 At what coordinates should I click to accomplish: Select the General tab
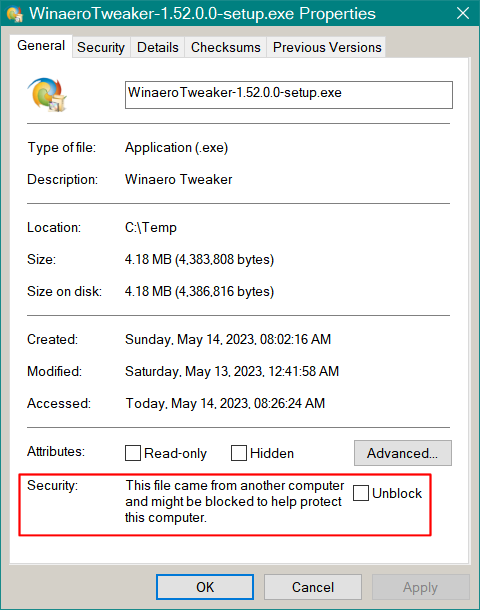click(x=41, y=46)
